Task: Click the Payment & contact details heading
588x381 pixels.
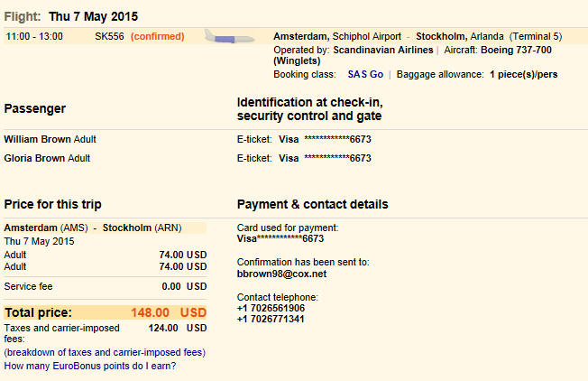Action: click(x=312, y=204)
